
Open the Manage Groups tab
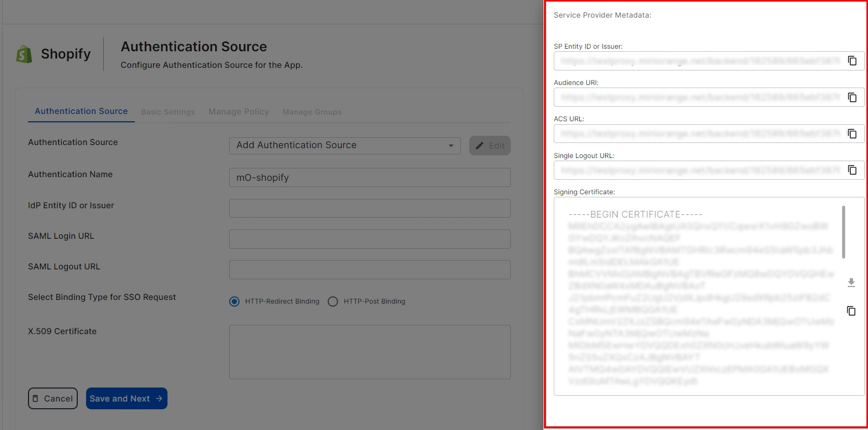312,112
